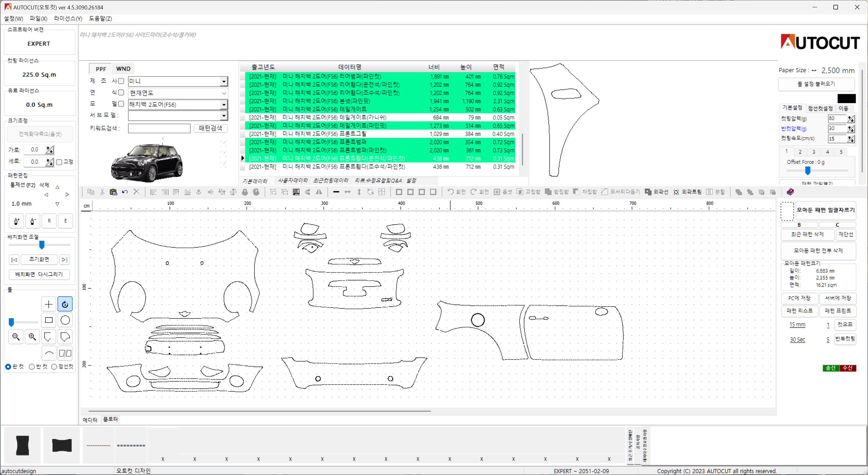Switch to the 플로터 tab

point(111,419)
